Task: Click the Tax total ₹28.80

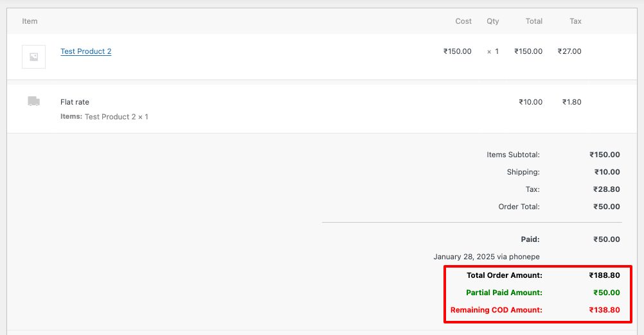Action: pos(606,189)
